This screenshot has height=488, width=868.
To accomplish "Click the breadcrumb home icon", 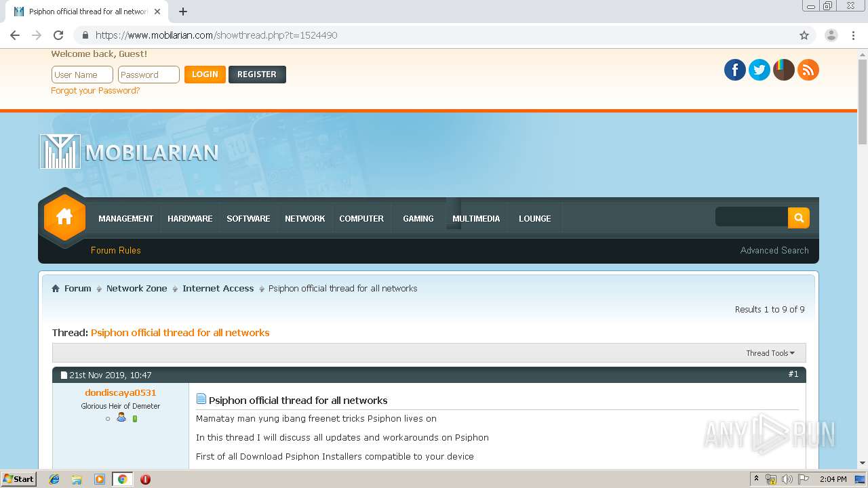I will pyautogui.click(x=56, y=289).
